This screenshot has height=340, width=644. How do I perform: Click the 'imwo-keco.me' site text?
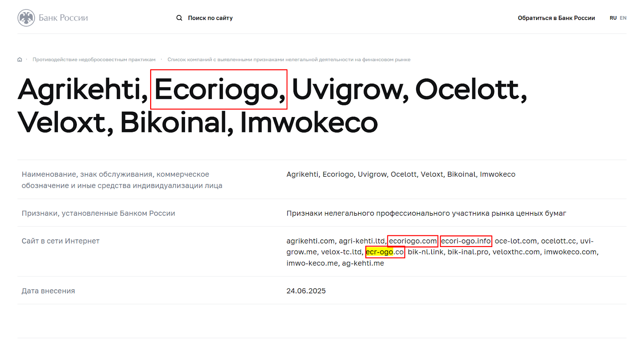pyautogui.click(x=312, y=263)
